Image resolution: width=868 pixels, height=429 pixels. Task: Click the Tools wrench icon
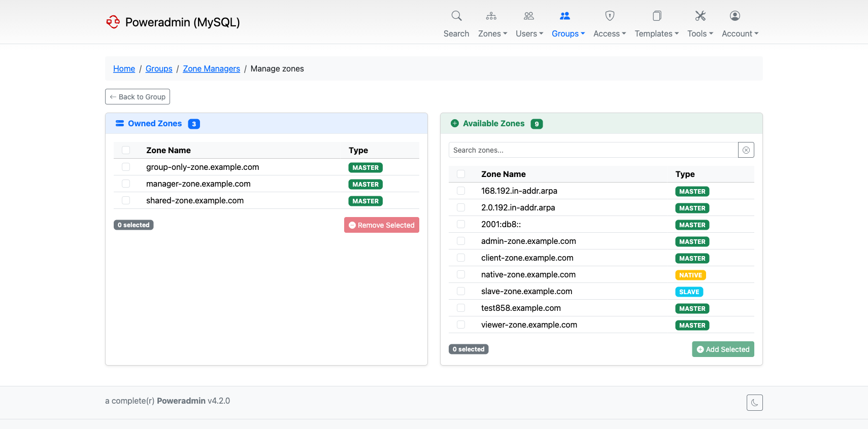coord(700,16)
